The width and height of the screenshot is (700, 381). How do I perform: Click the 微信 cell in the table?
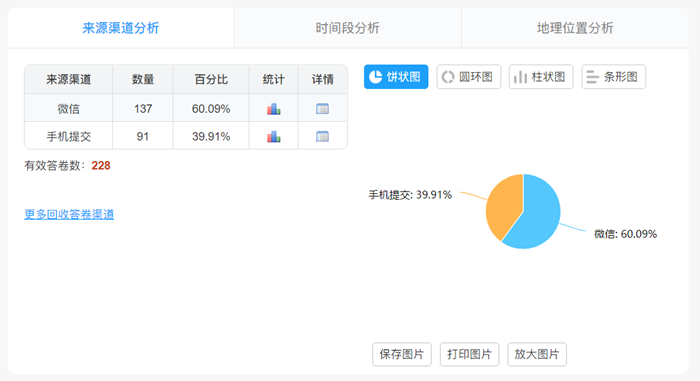[69, 109]
